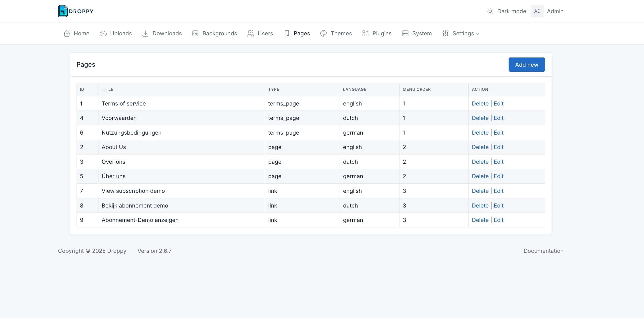Edit the About Us page
This screenshot has width=644, height=318.
point(498,147)
